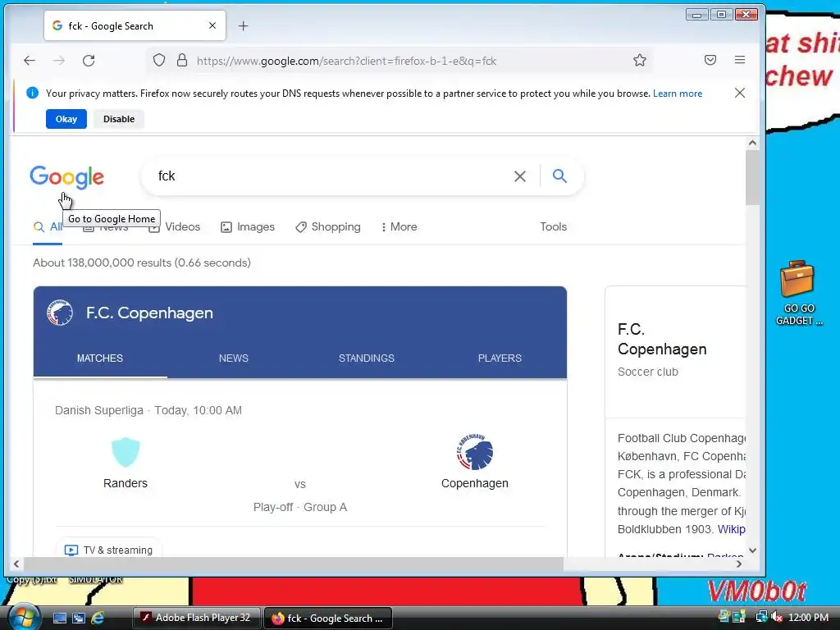Open the PLAYERS tab
The width and height of the screenshot is (840, 630).
500,358
